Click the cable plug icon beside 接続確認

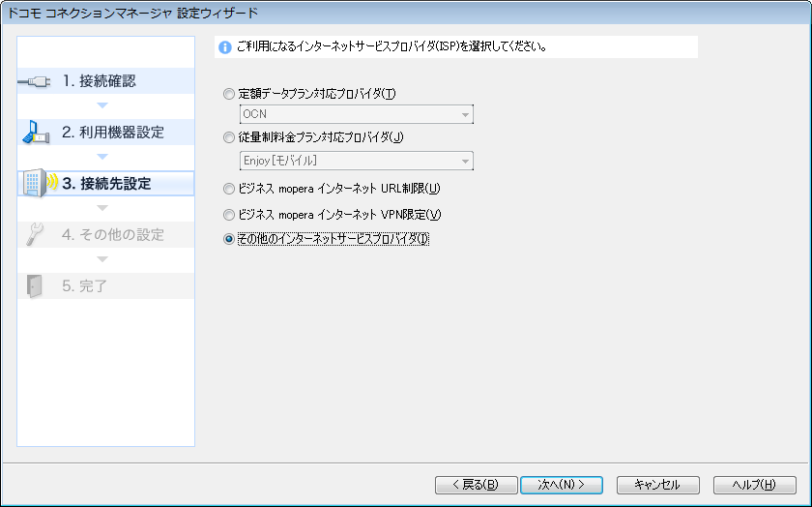35,82
